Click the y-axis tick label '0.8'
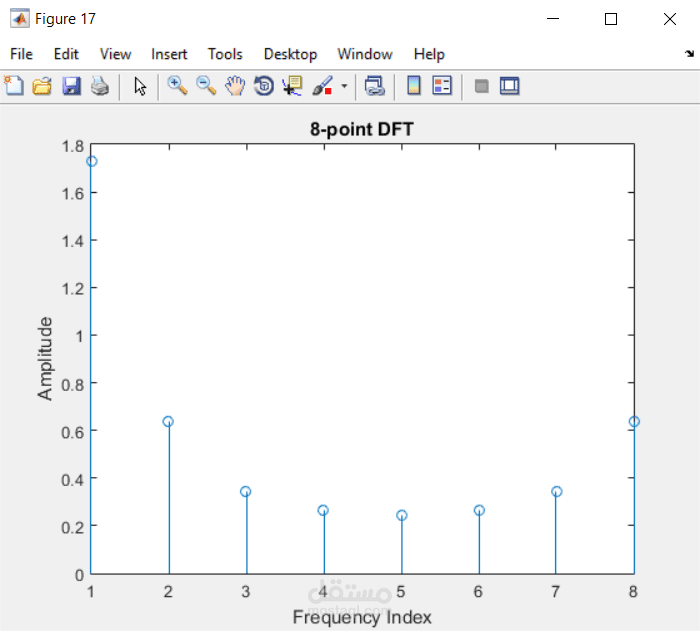This screenshot has width=700, height=631. [73, 384]
